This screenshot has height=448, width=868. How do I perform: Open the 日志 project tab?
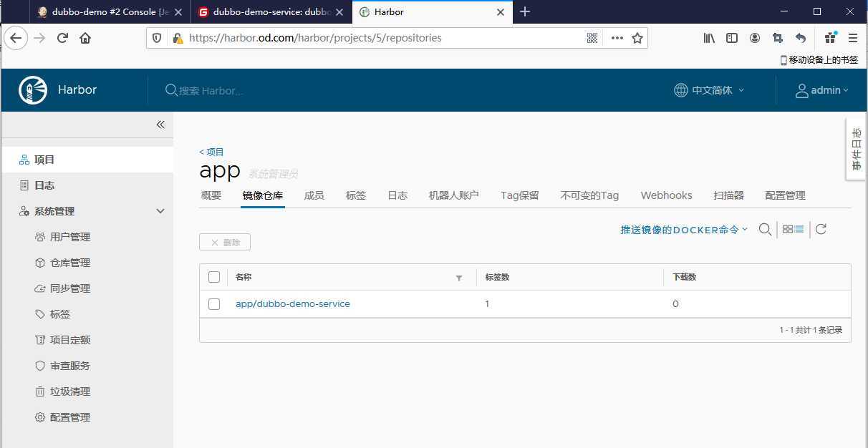click(397, 195)
